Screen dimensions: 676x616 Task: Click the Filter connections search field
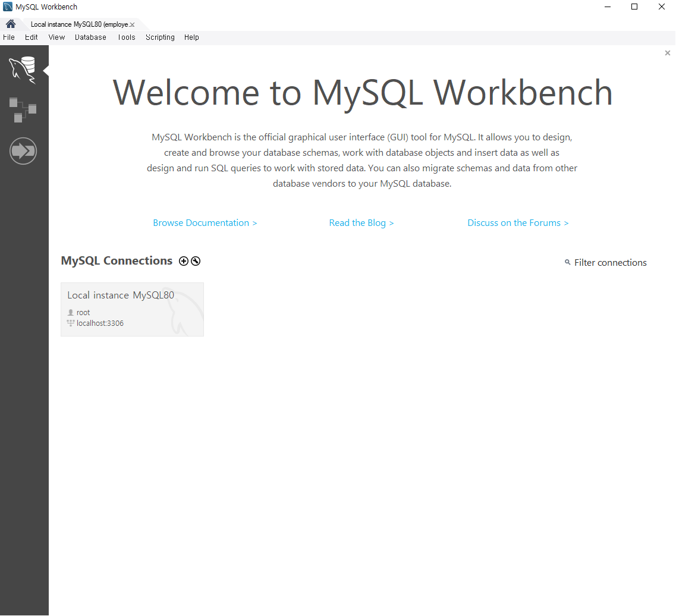point(610,263)
